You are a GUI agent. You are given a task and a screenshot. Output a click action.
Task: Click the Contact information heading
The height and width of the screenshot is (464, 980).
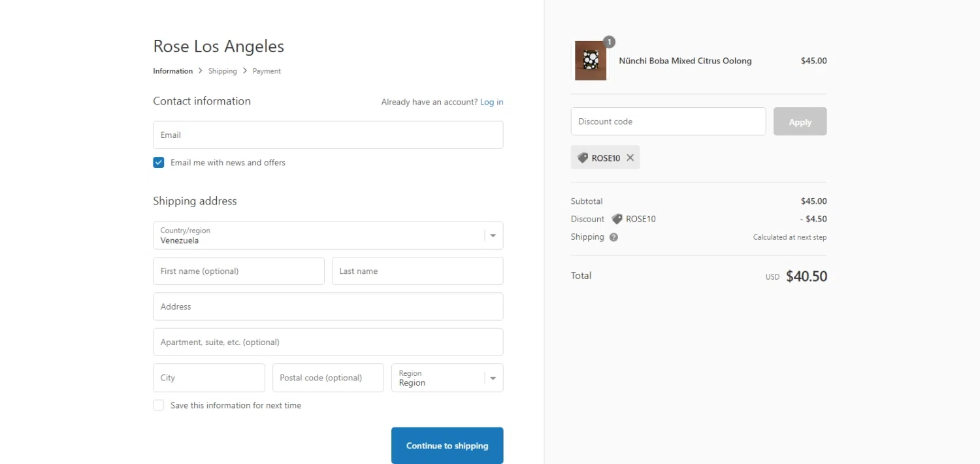coord(202,101)
